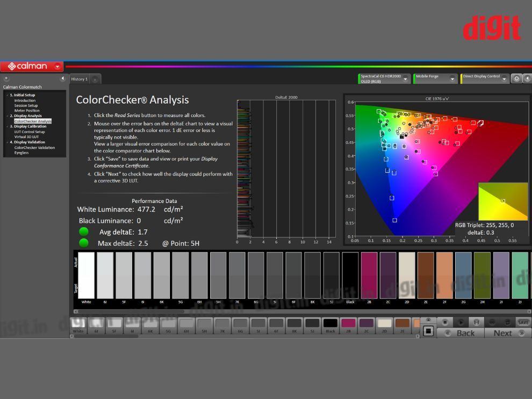
Task: Open the Calman main menu dropdown arrow
Action: [57, 66]
